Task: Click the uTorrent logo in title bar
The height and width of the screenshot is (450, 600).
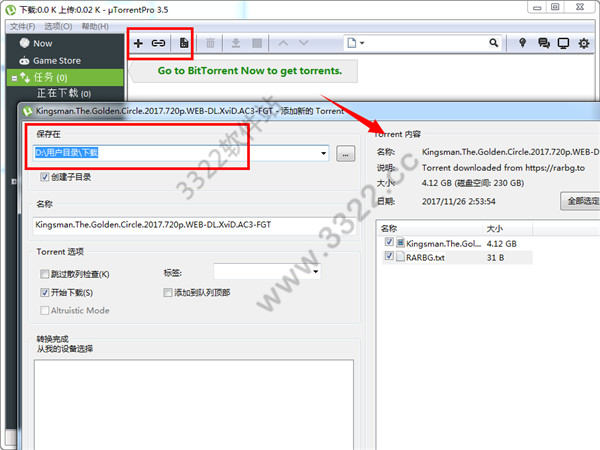Action: [11, 10]
